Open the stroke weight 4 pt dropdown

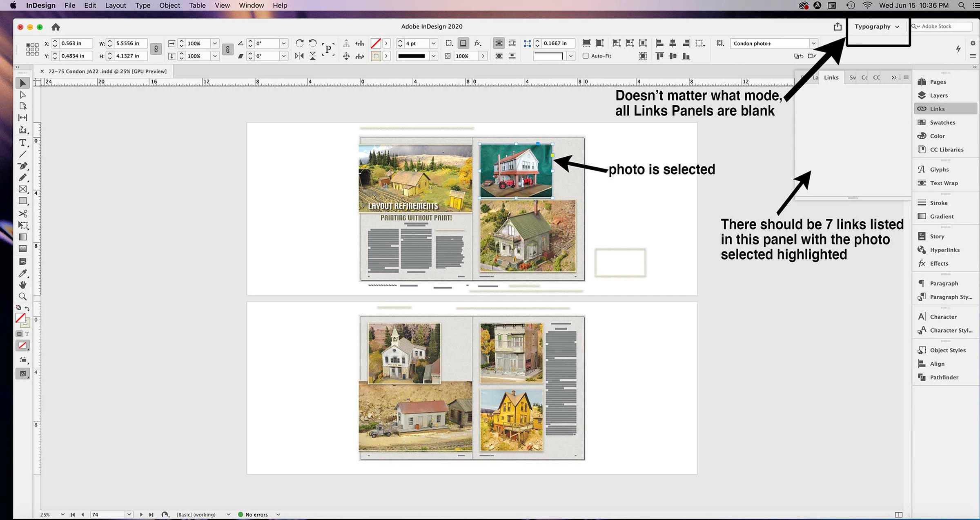[434, 43]
